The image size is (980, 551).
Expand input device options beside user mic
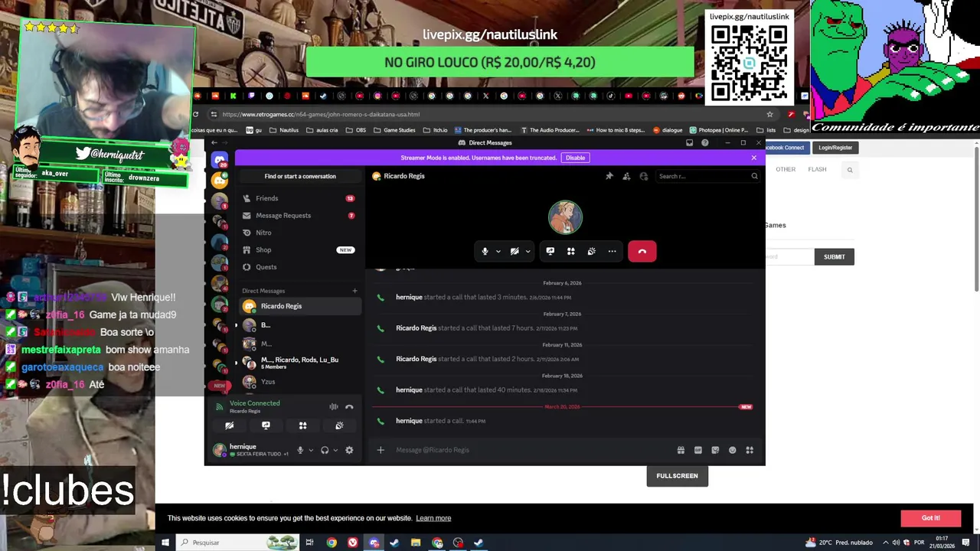(x=310, y=450)
